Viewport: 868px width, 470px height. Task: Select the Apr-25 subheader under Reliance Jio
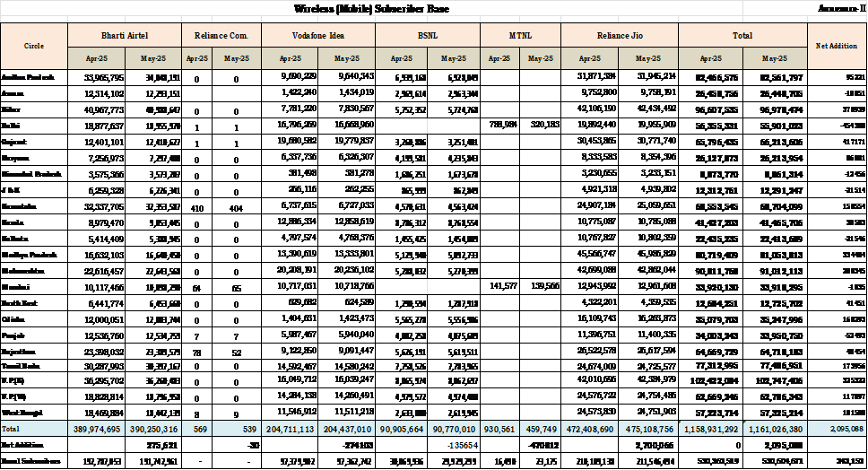coord(589,58)
